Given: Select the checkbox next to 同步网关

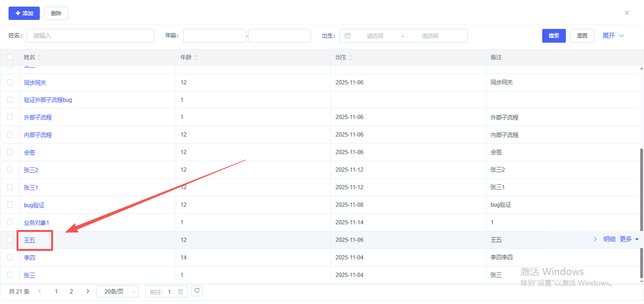Looking at the screenshot, I should 10,83.
